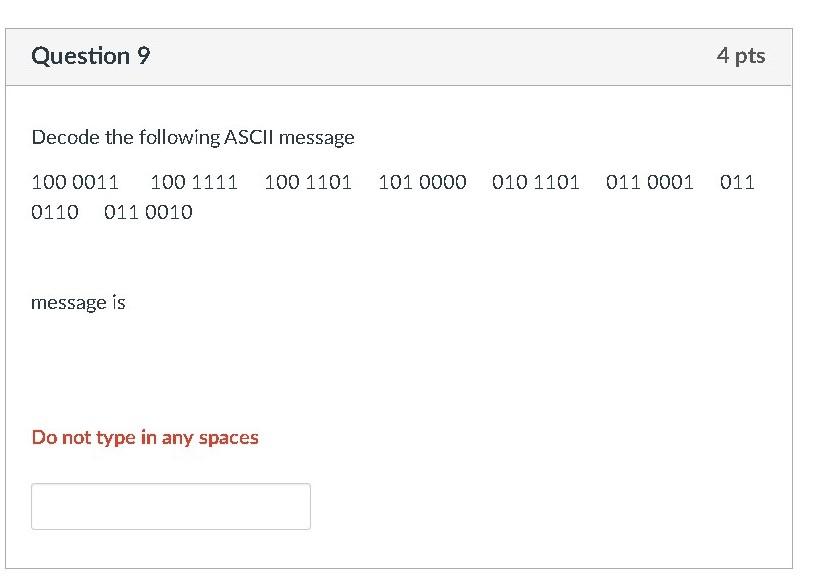Click the lone four-digit group 0110
The height and width of the screenshot is (582, 815).
[x=55, y=212]
